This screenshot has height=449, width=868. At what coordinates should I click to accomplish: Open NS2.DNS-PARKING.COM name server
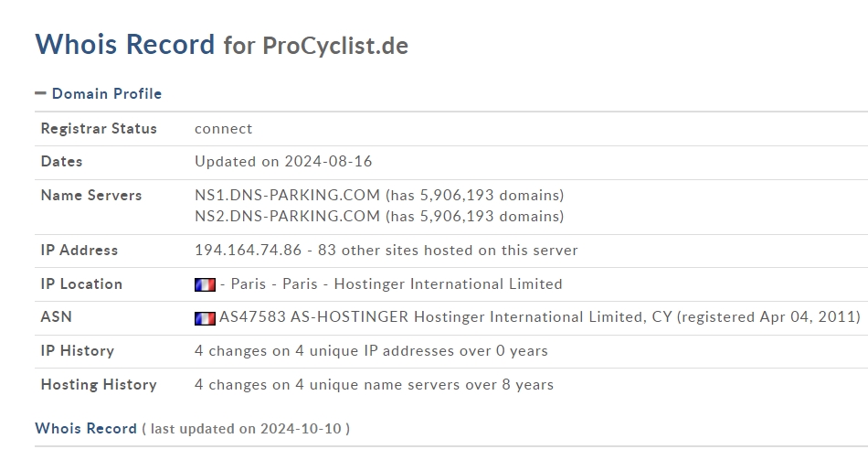point(287,216)
